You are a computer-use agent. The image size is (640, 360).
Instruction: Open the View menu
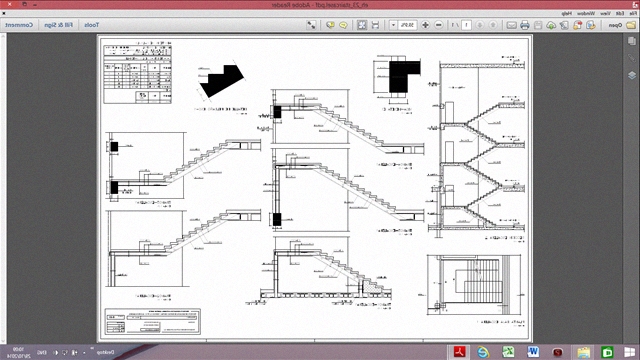(x=605, y=13)
